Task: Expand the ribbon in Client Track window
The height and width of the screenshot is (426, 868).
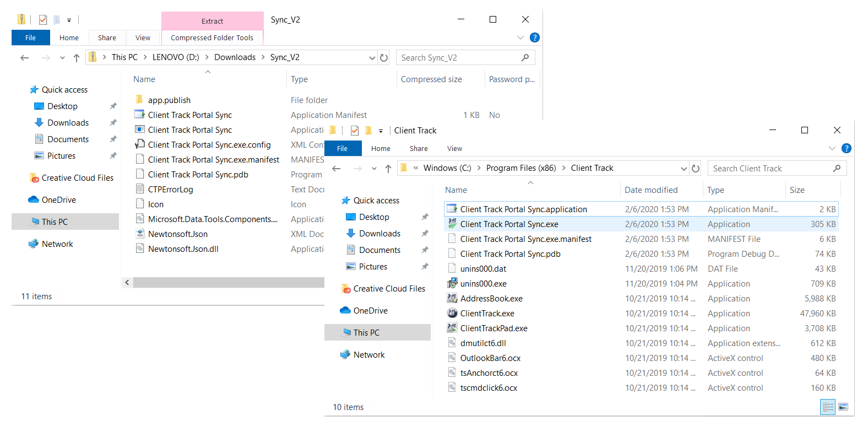Action: [832, 148]
